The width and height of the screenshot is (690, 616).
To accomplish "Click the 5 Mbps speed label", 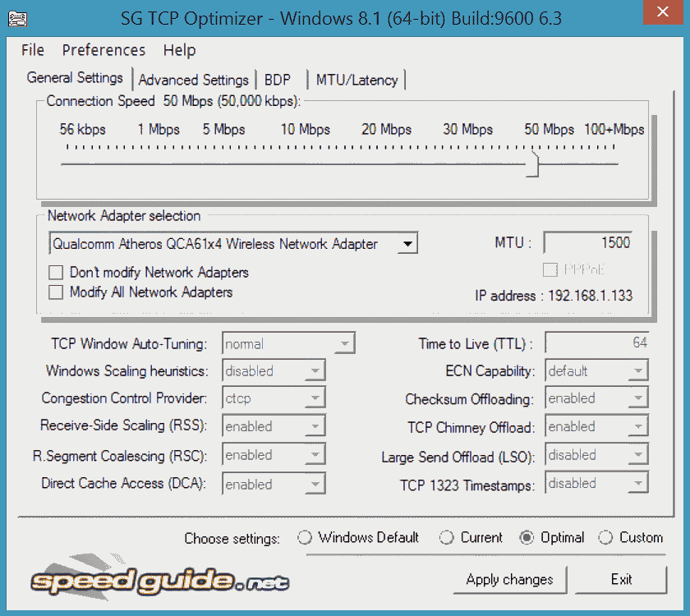I will coord(223,130).
